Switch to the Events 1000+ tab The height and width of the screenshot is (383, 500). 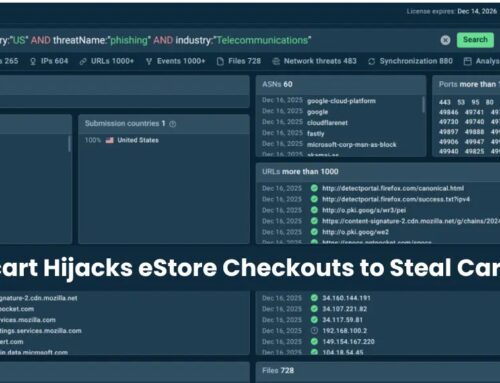pyautogui.click(x=175, y=61)
